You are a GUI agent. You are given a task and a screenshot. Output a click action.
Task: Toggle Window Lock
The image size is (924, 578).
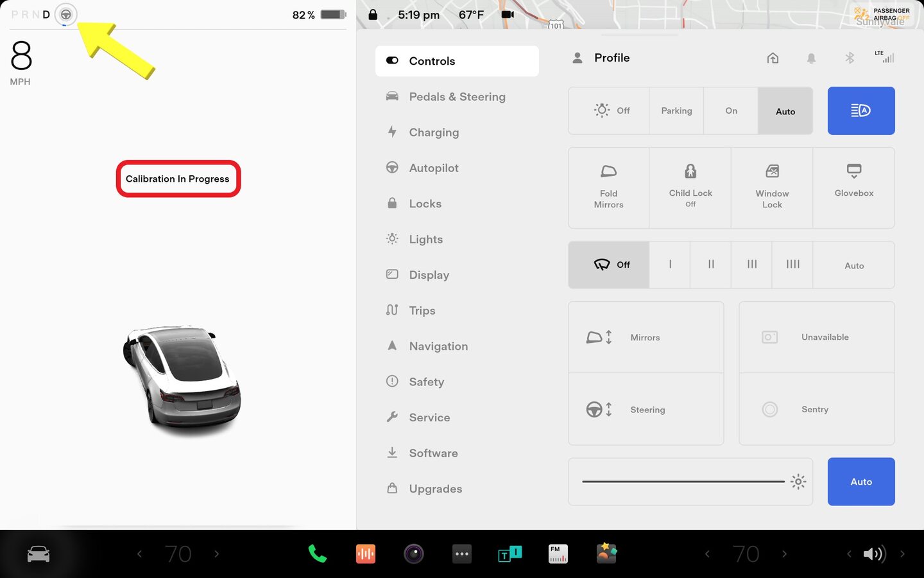[772, 188]
